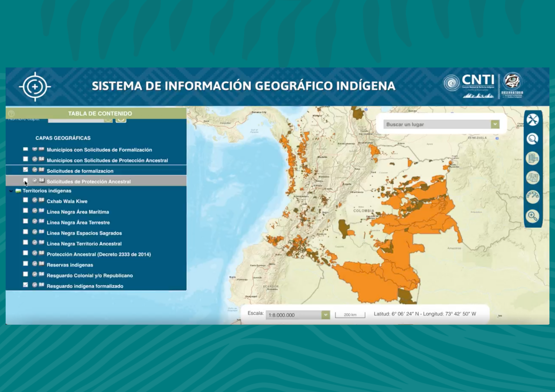Open the crossed wrench tools icon

click(533, 120)
